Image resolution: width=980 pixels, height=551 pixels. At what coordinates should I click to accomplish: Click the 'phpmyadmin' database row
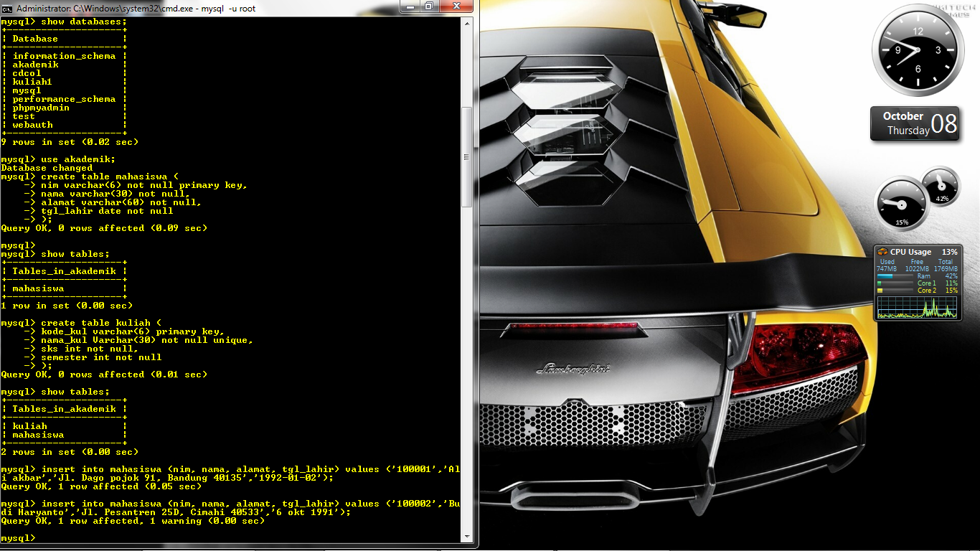[x=41, y=108]
